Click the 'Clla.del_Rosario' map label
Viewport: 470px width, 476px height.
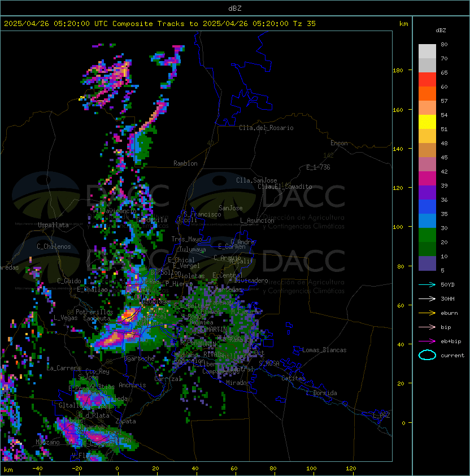tap(266, 128)
